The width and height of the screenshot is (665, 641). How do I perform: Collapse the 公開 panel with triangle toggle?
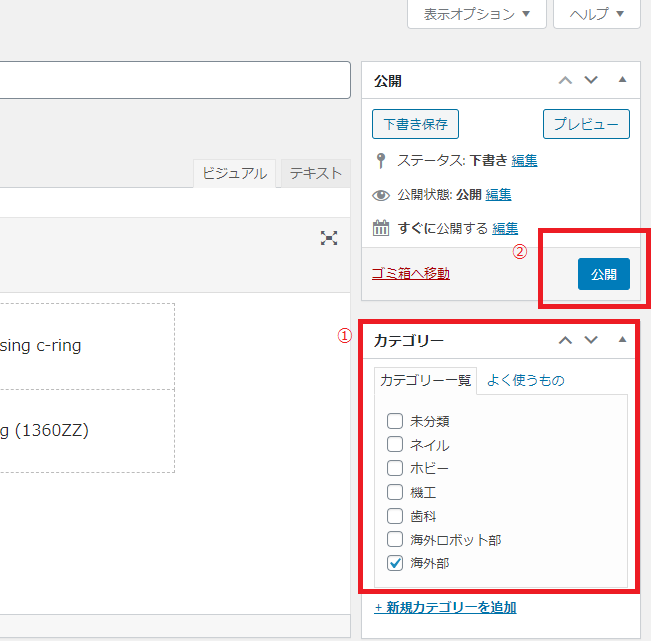coord(622,80)
